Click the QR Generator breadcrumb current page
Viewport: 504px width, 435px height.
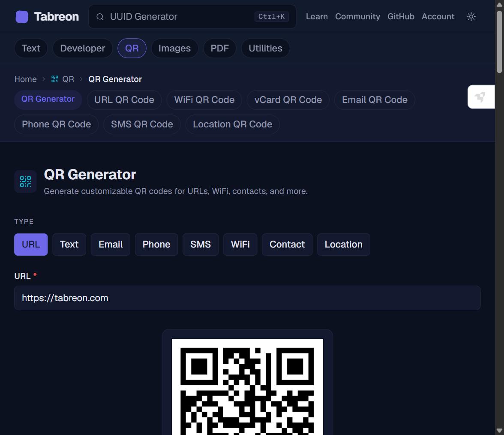tap(115, 79)
